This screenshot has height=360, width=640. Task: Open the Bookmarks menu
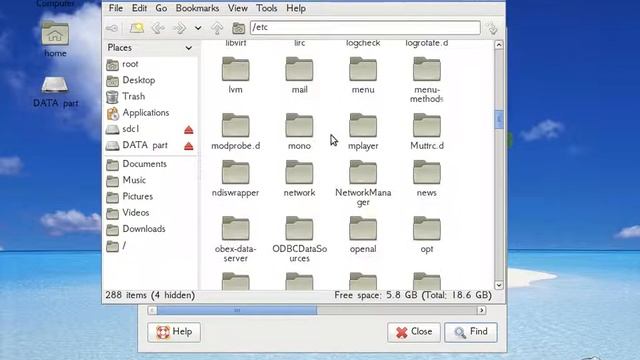[x=197, y=8]
